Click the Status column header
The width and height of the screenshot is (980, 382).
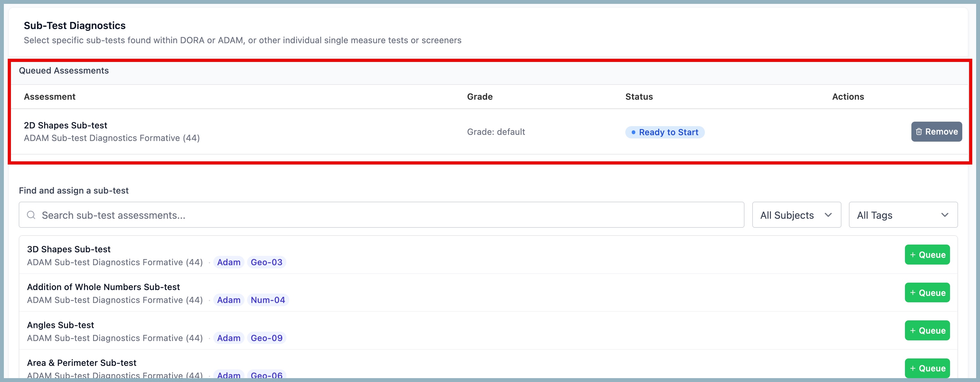click(x=639, y=97)
